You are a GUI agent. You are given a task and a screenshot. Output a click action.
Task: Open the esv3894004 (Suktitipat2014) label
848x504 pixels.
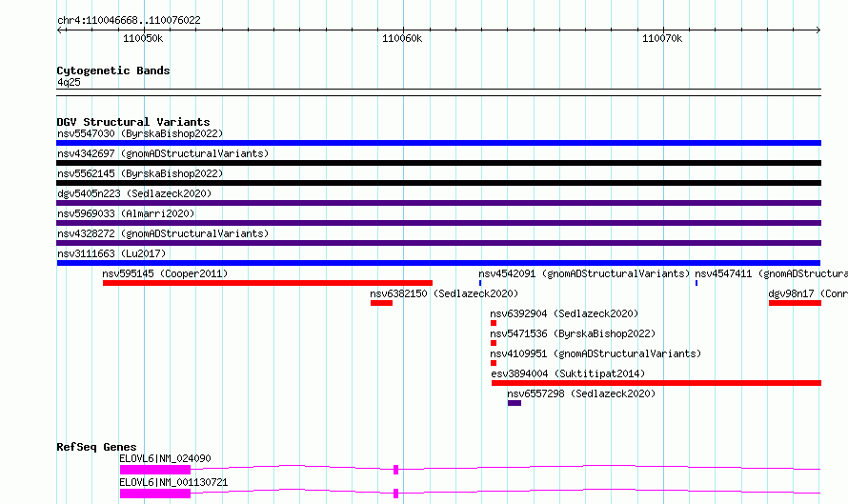coord(568,373)
